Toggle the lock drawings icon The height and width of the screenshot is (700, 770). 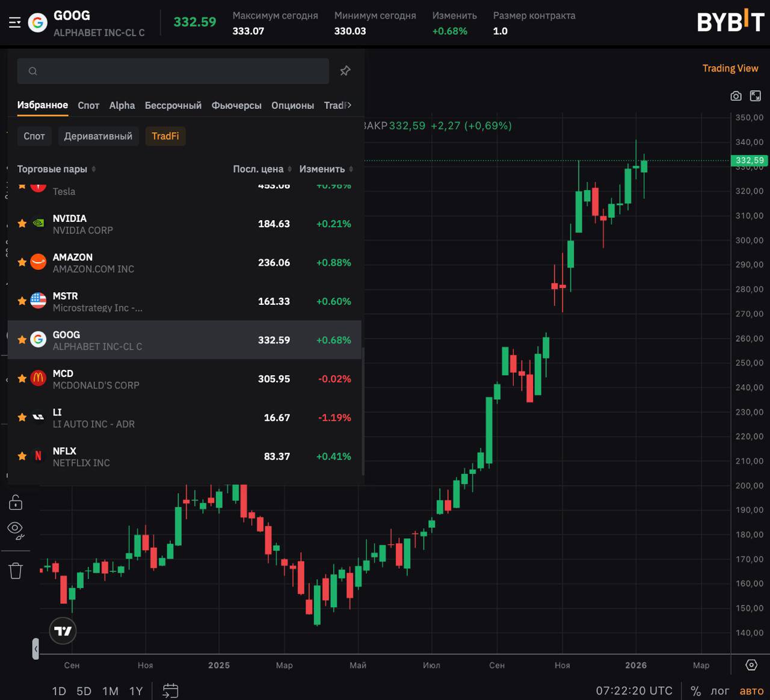tap(16, 502)
